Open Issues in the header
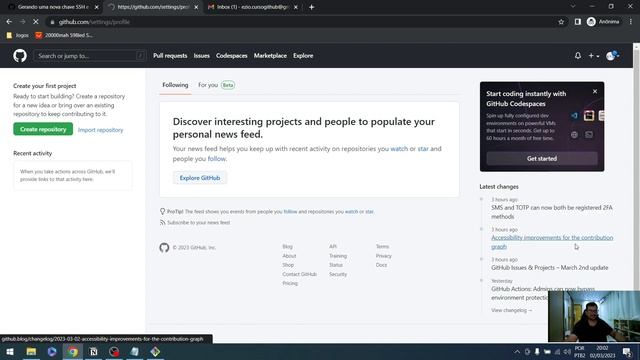640x360 pixels. 201,56
